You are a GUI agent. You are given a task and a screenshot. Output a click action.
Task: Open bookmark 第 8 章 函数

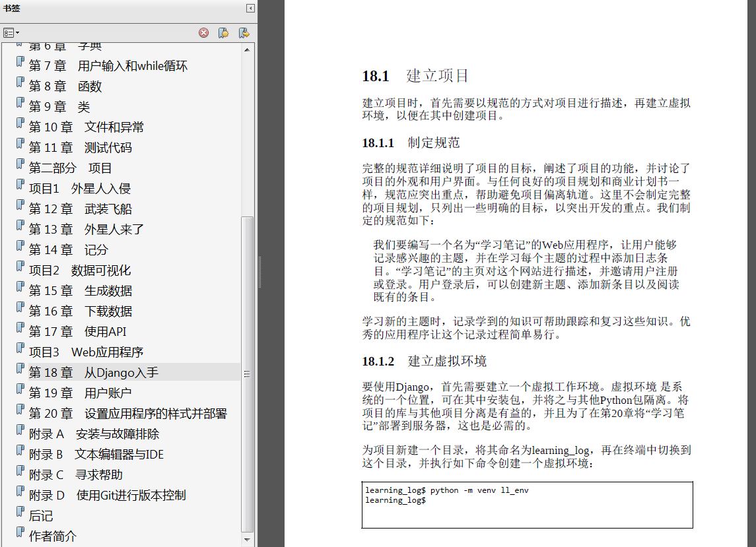[x=65, y=86]
